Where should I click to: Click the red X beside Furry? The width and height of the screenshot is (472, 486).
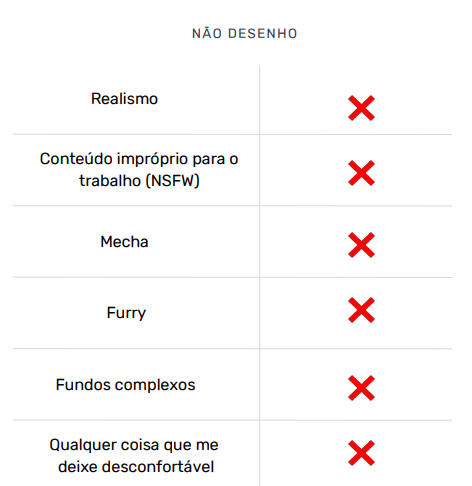click(361, 310)
